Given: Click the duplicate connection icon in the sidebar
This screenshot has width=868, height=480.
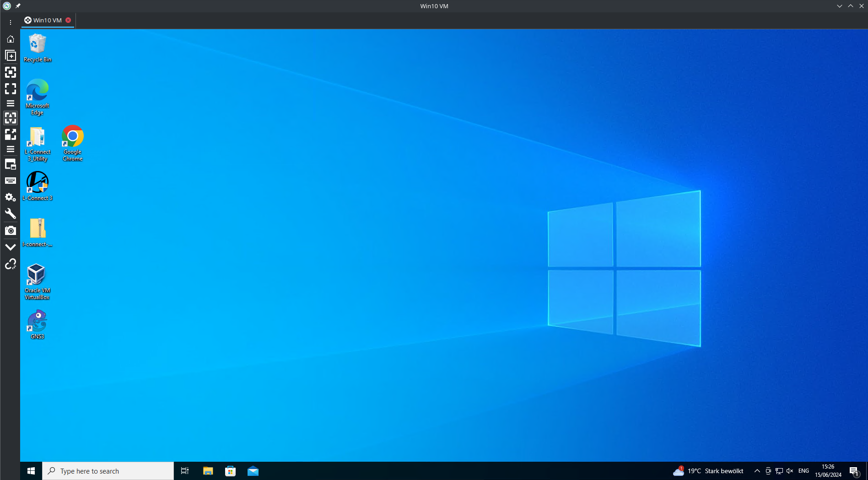Looking at the screenshot, I should click(x=10, y=56).
